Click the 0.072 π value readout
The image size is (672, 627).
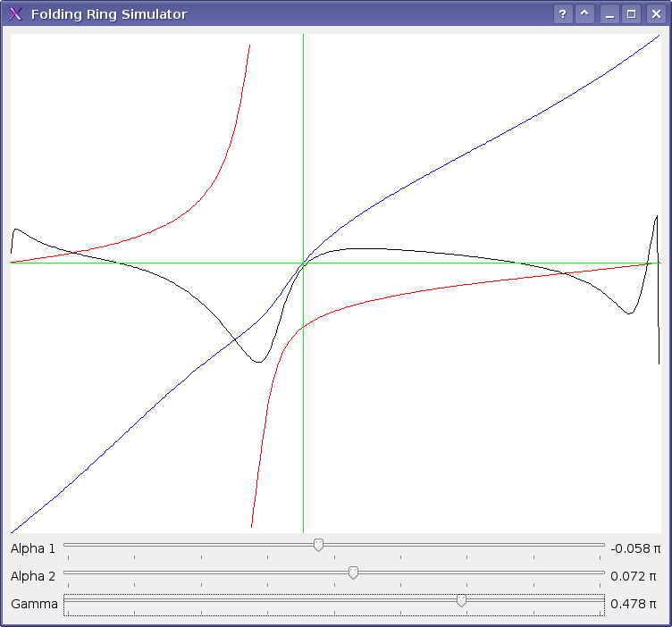click(634, 576)
